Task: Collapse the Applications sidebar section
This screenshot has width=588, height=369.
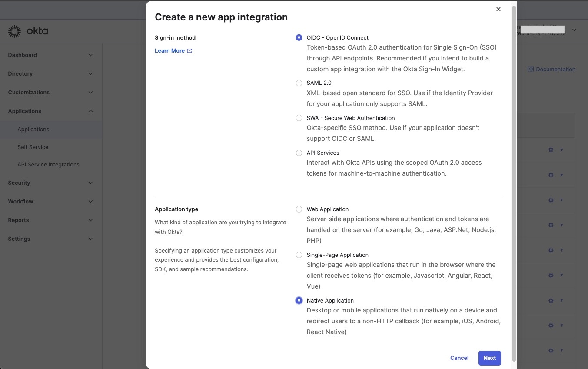Action: tap(90, 111)
